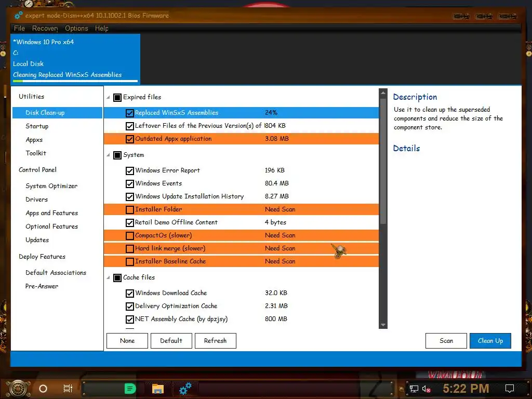This screenshot has height=399, width=532.
Task: Open Appxs section in sidebar
Action: click(34, 140)
